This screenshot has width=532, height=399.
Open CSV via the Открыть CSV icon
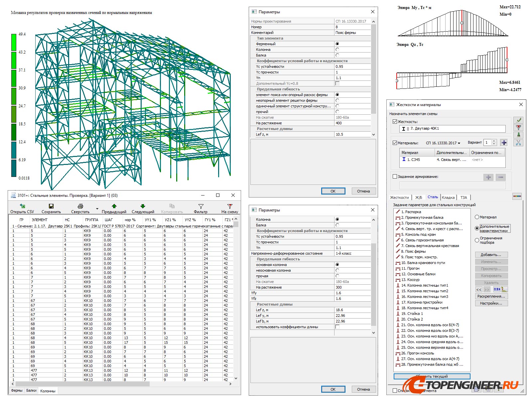pyautogui.click(x=22, y=206)
